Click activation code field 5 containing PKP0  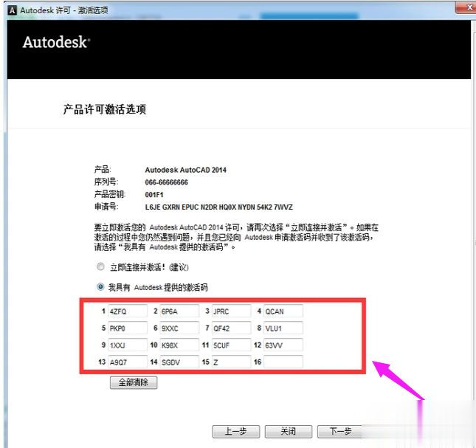[128, 328]
